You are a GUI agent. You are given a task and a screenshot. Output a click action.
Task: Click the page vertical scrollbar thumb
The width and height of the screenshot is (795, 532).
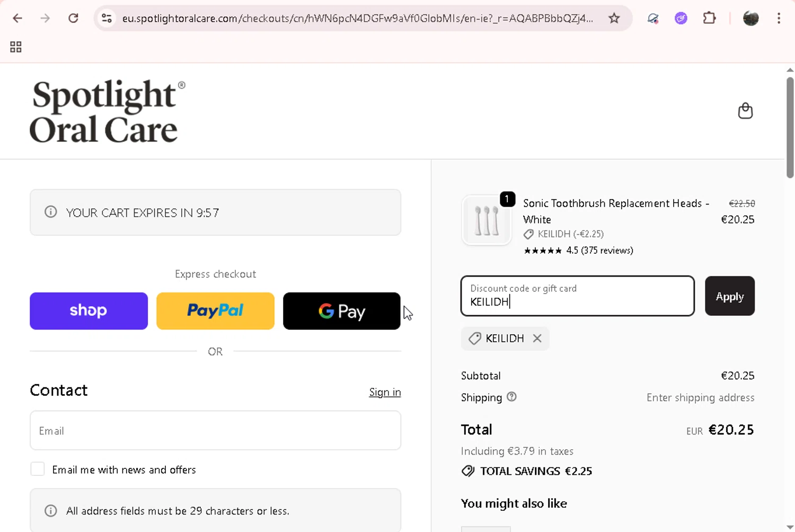tap(790, 127)
